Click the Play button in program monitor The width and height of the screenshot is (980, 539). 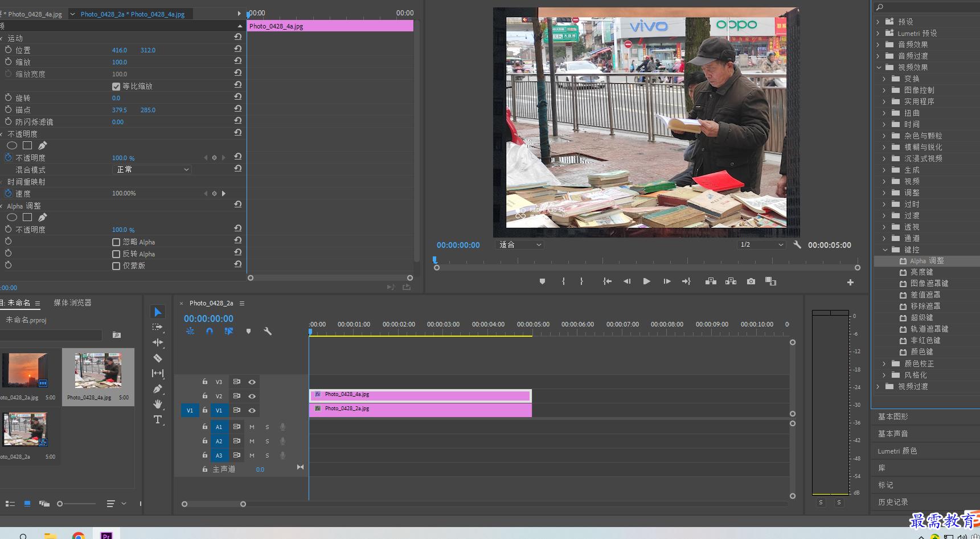coord(646,281)
